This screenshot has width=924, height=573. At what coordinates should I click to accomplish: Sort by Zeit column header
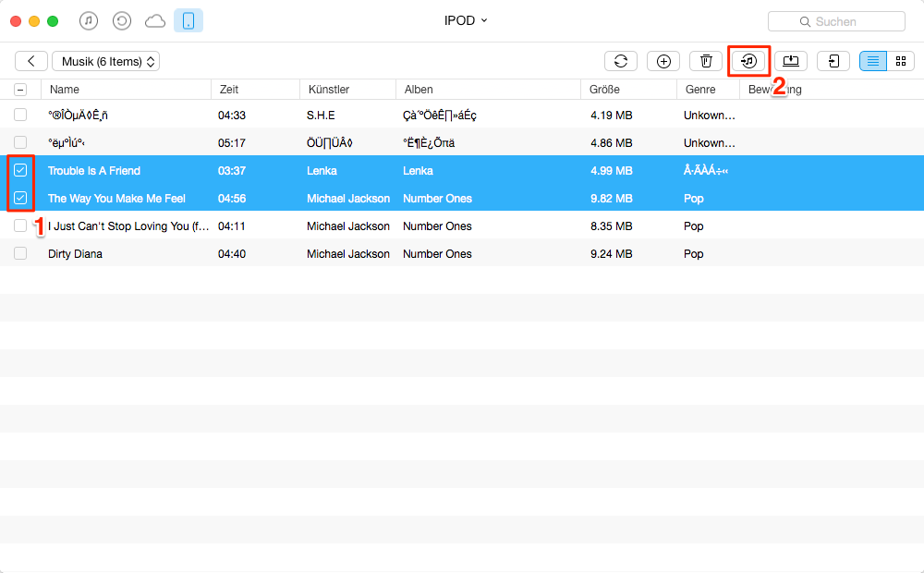(x=256, y=90)
